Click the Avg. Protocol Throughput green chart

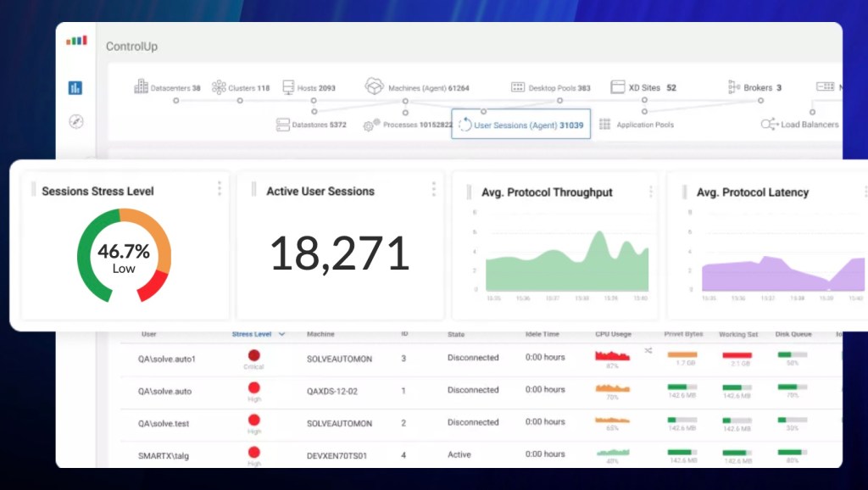(567, 261)
